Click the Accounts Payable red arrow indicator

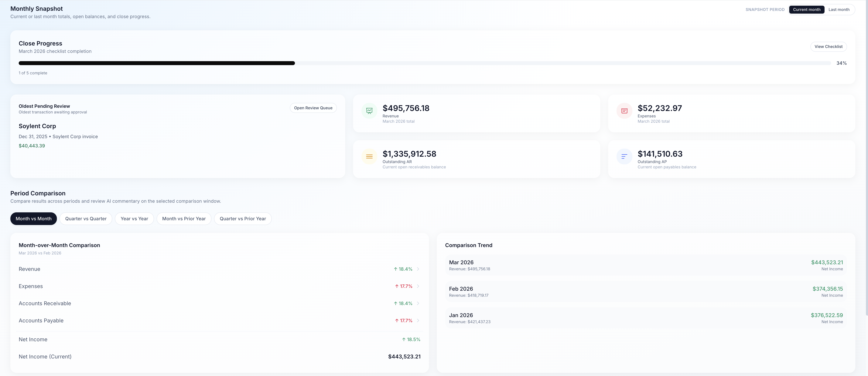pos(397,321)
